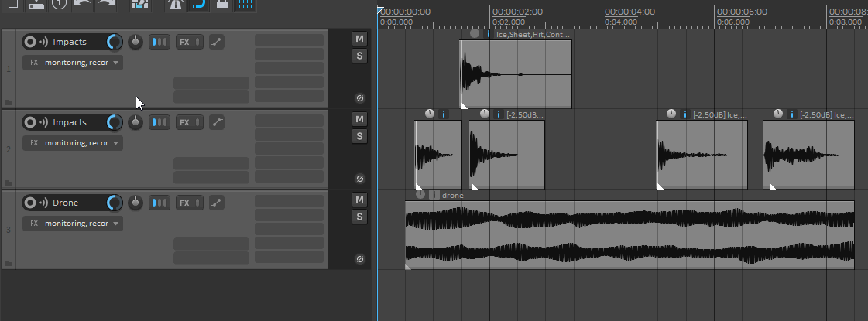This screenshot has height=321, width=868.
Task: Click the undo arrow in the toolbar
Action: click(83, 4)
